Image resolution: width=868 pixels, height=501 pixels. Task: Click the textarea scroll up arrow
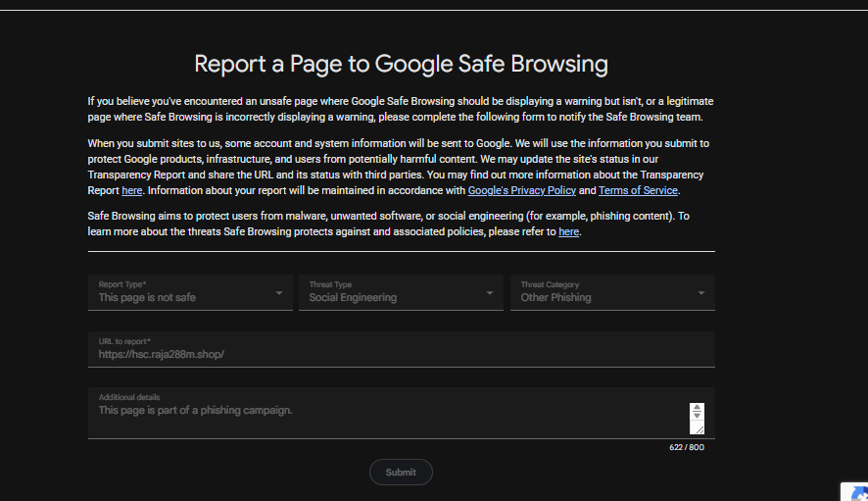[x=697, y=408]
